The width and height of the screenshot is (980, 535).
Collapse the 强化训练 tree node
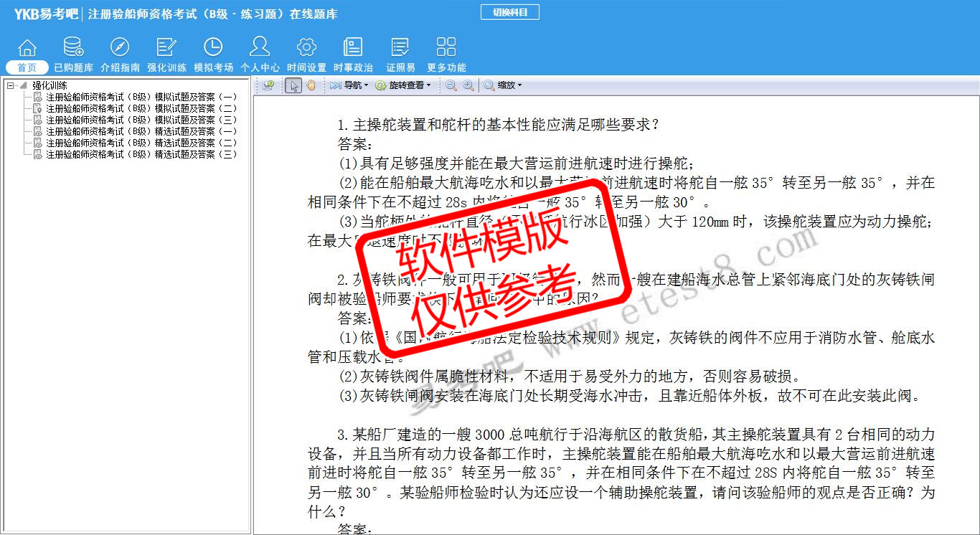point(10,85)
